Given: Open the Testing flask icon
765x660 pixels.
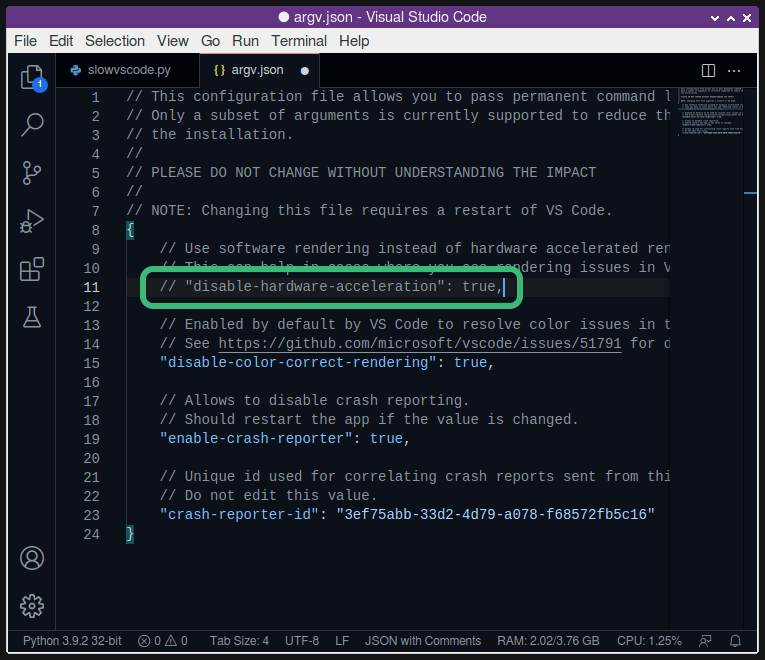Looking at the screenshot, I should [x=32, y=317].
